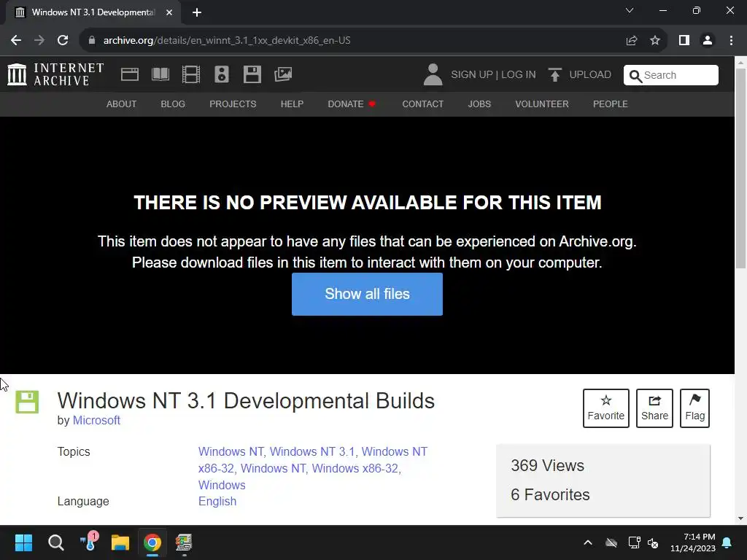Click the Share button

click(x=654, y=408)
